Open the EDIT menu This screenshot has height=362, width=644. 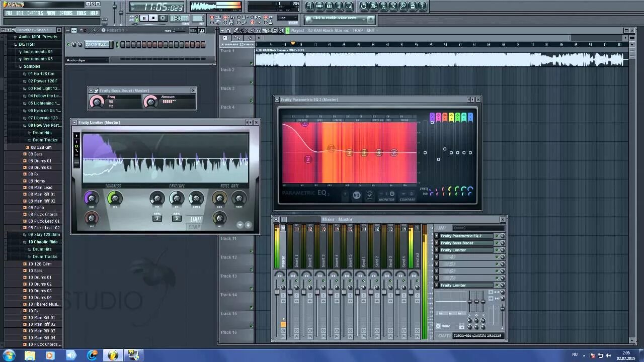coord(20,13)
